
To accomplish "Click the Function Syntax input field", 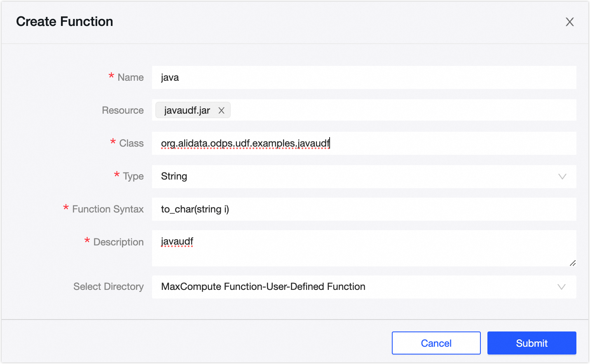I will coord(364,209).
